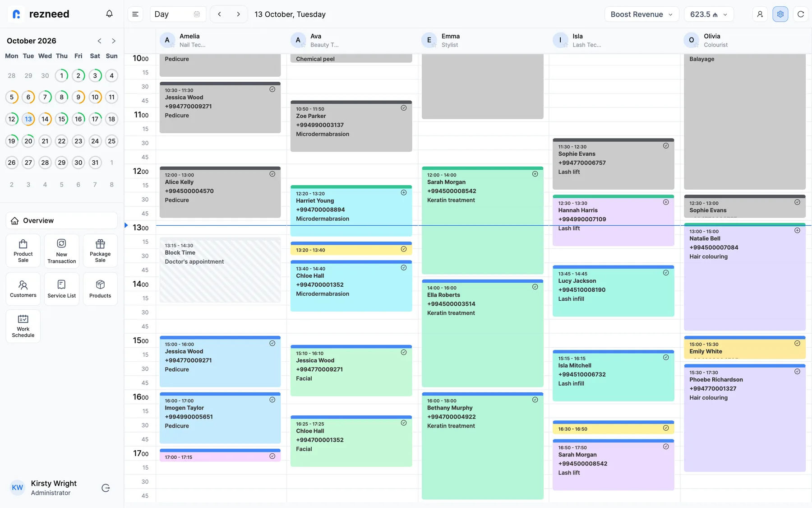Expand the 623.5 balance dropdown

coord(709,14)
